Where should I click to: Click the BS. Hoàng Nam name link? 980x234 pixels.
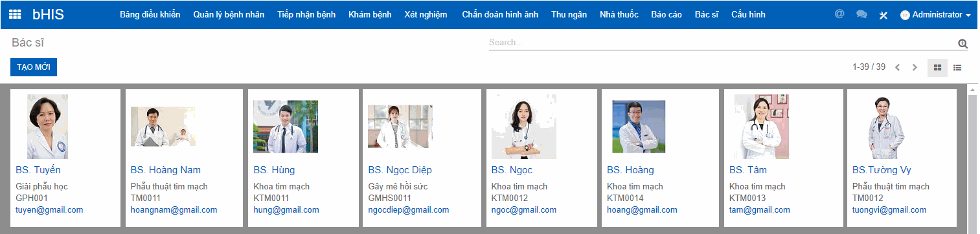[x=166, y=170]
